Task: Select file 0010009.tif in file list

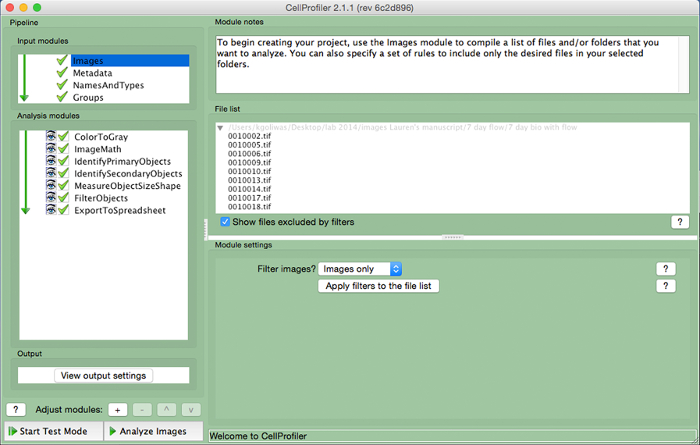Action: [x=250, y=163]
